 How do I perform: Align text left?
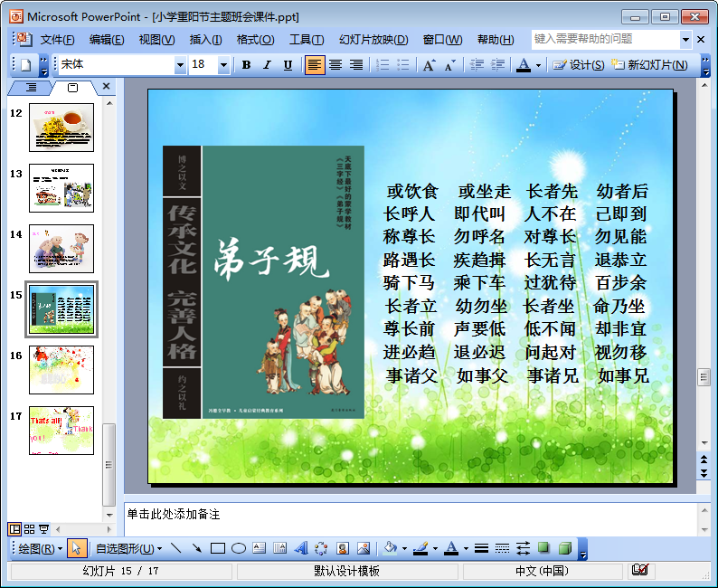click(x=315, y=65)
